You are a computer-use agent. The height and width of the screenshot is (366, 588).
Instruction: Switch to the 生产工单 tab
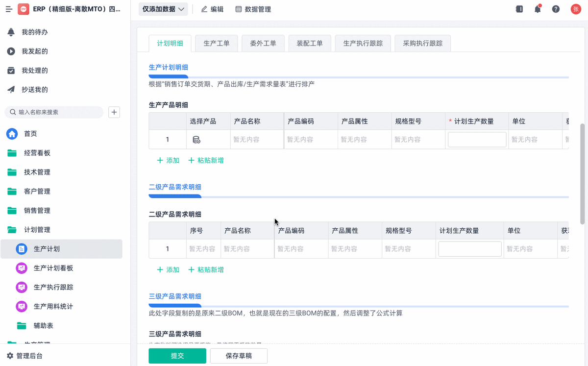click(x=216, y=43)
